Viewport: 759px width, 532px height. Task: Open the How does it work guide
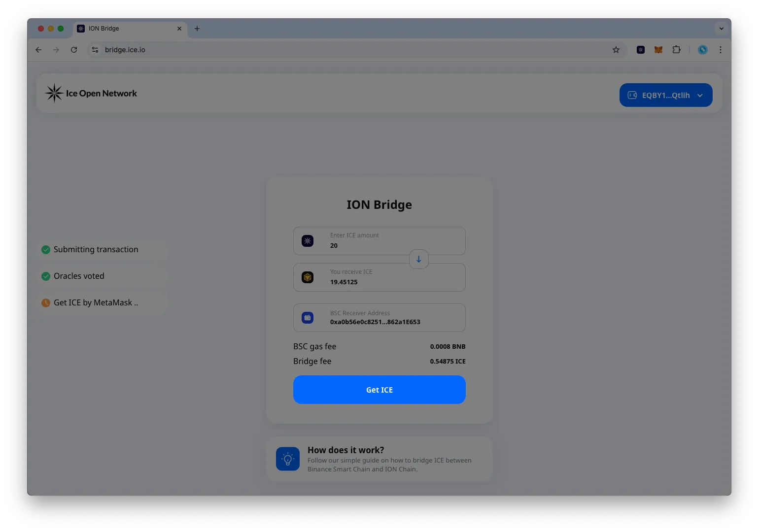pos(379,459)
